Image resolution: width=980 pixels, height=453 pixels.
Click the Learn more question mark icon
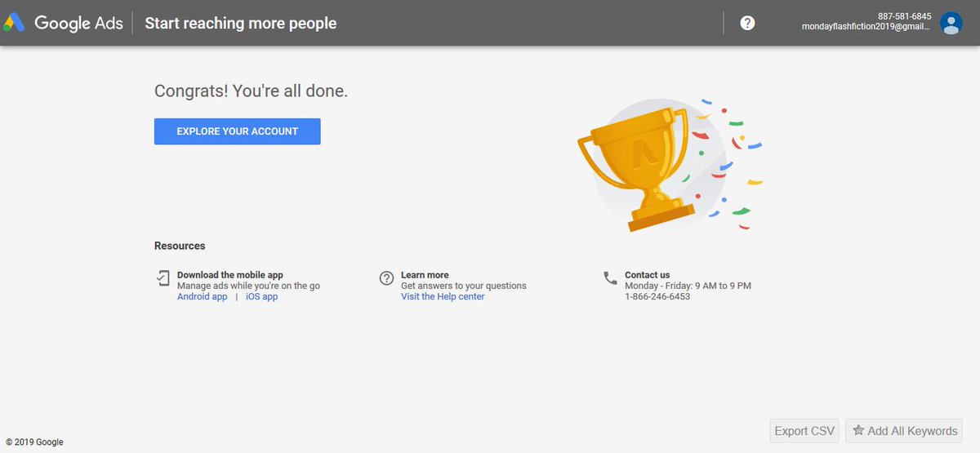[x=387, y=278]
